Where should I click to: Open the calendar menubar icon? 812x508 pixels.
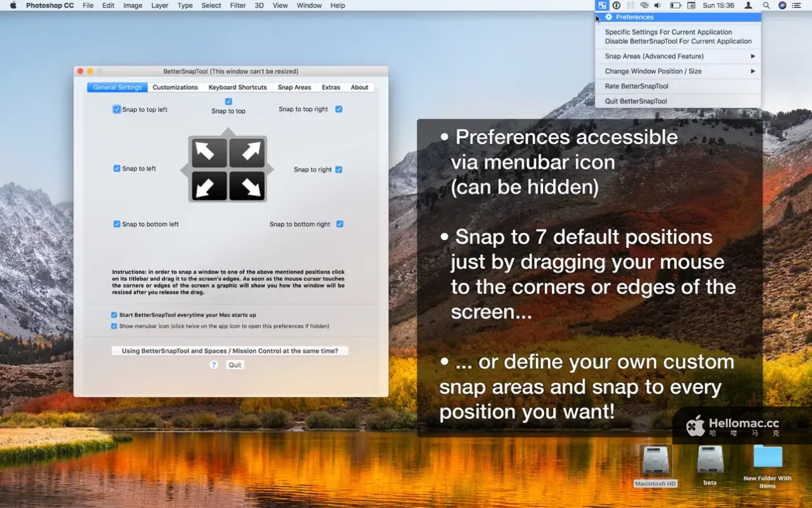691,5
